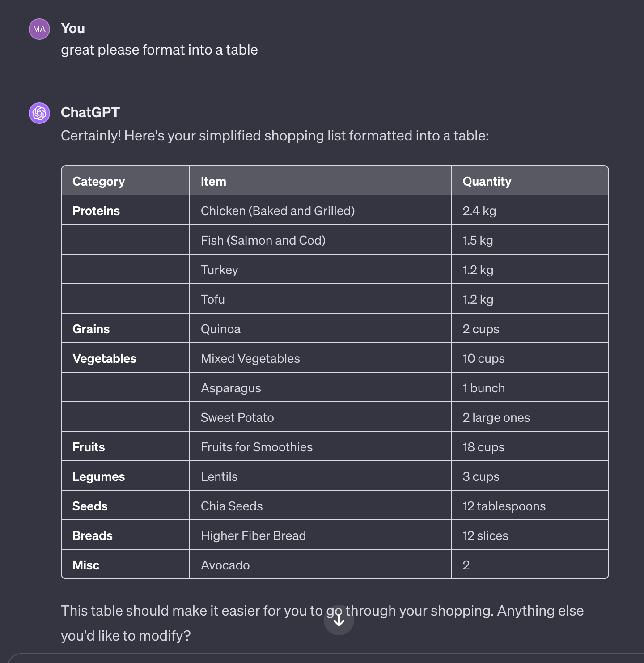Click the Chicken (Baked and Grilled) cell
The image size is (644, 663).
(278, 211)
